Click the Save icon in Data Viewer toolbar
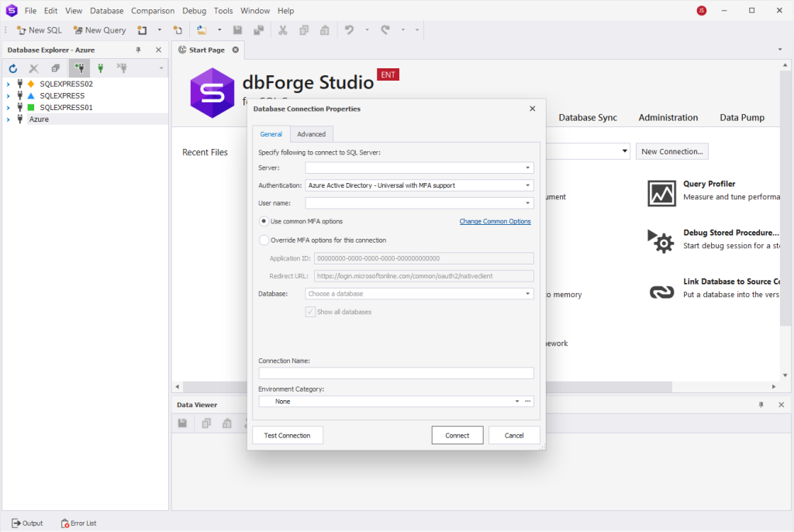 pyautogui.click(x=182, y=423)
